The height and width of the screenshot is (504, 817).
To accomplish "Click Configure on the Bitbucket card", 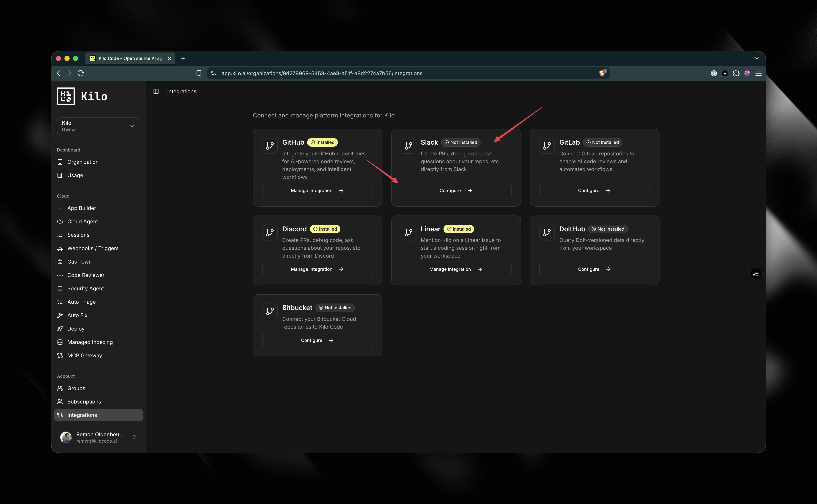I will 317,340.
